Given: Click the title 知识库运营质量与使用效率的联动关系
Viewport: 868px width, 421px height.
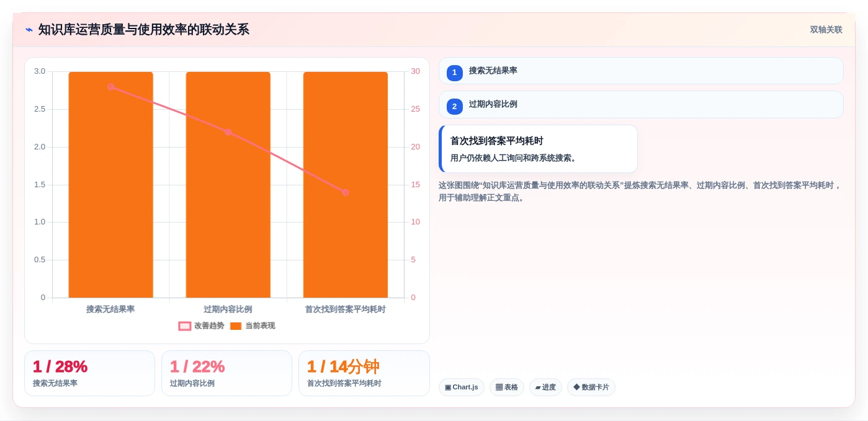Looking at the screenshot, I should pyautogui.click(x=144, y=30).
